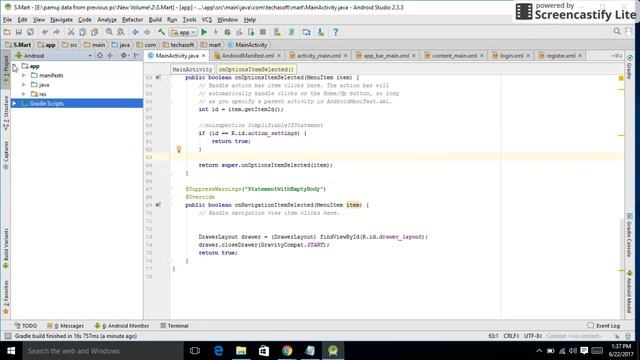Click the Undo arrow icon
The height and width of the screenshot is (360, 640).
pos(45,32)
